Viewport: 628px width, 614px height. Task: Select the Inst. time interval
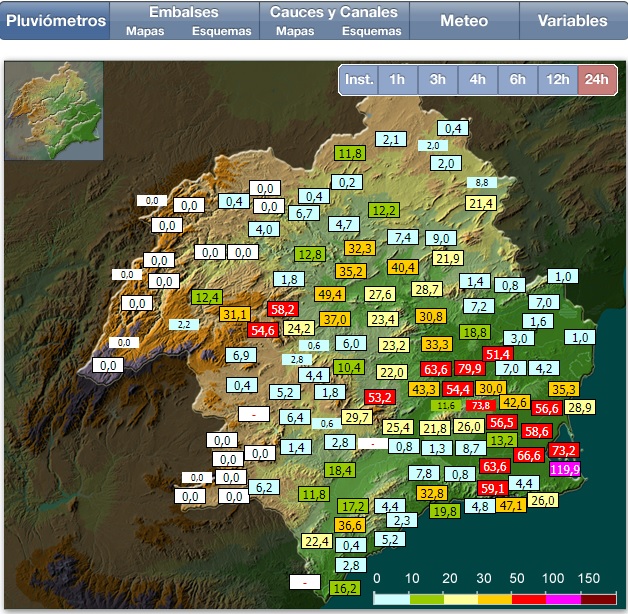[358, 80]
